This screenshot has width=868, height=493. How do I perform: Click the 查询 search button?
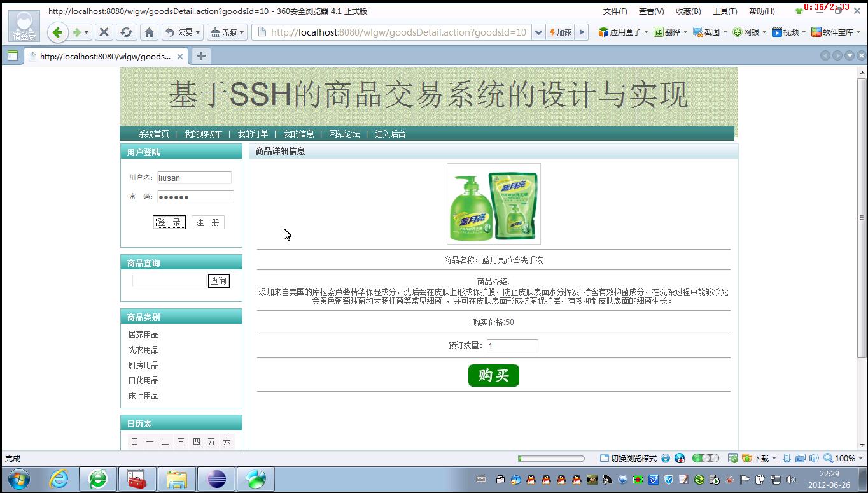click(219, 281)
